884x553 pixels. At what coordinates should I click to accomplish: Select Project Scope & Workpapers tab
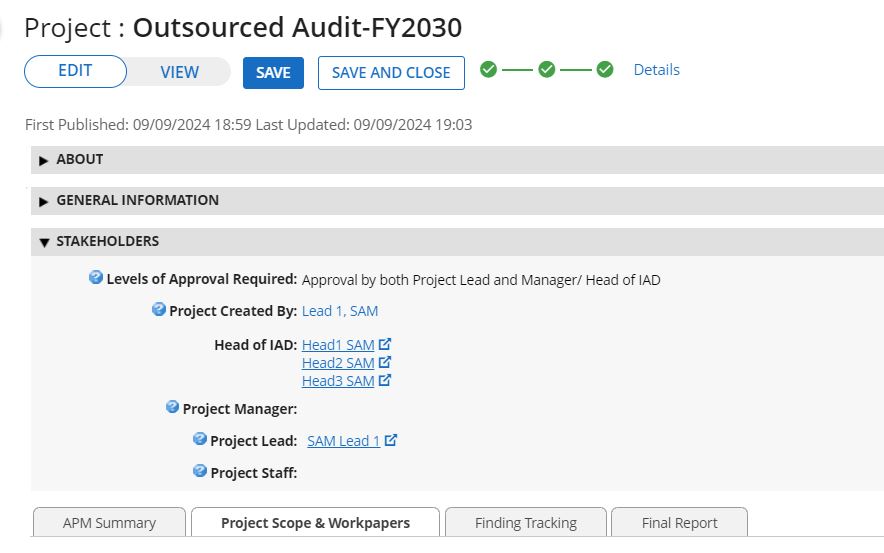click(x=315, y=523)
